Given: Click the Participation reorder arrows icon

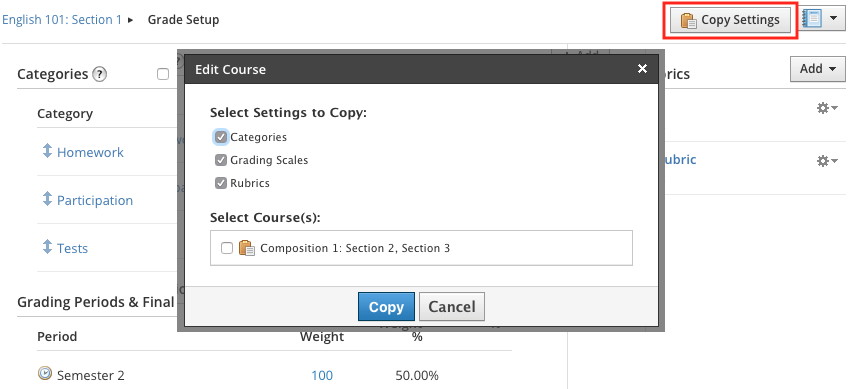Looking at the screenshot, I should click(x=47, y=199).
